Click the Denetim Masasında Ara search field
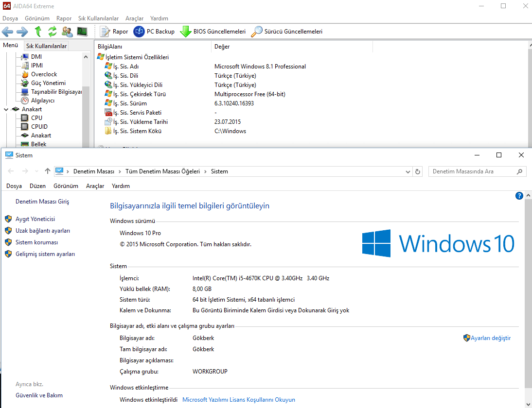Image resolution: width=532 pixels, height=408 pixels. tap(477, 171)
